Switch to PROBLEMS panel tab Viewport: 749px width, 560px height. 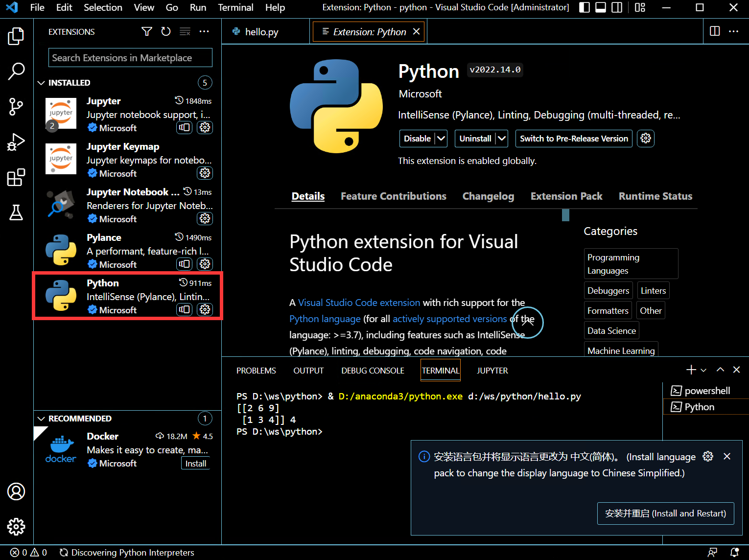[x=256, y=371]
